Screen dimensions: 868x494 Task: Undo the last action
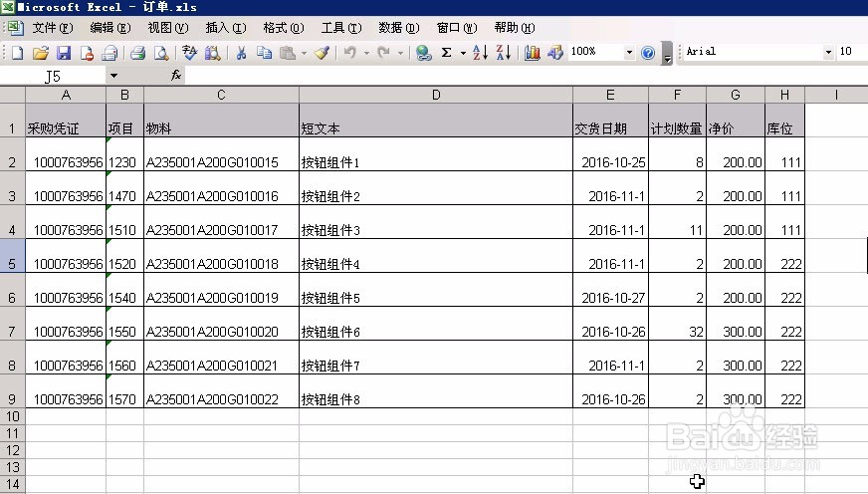[x=349, y=53]
